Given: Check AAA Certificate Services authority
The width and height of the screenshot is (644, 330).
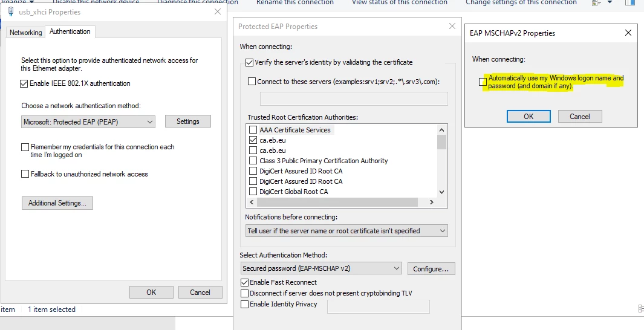Looking at the screenshot, I should pos(253,130).
